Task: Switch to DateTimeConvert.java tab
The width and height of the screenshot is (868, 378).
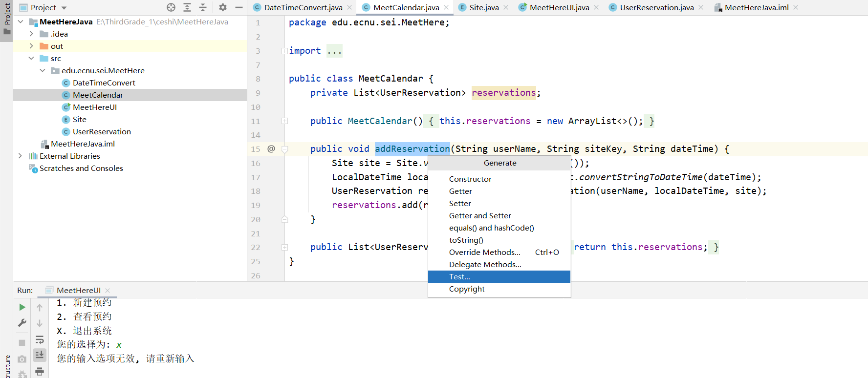Action: [x=303, y=7]
